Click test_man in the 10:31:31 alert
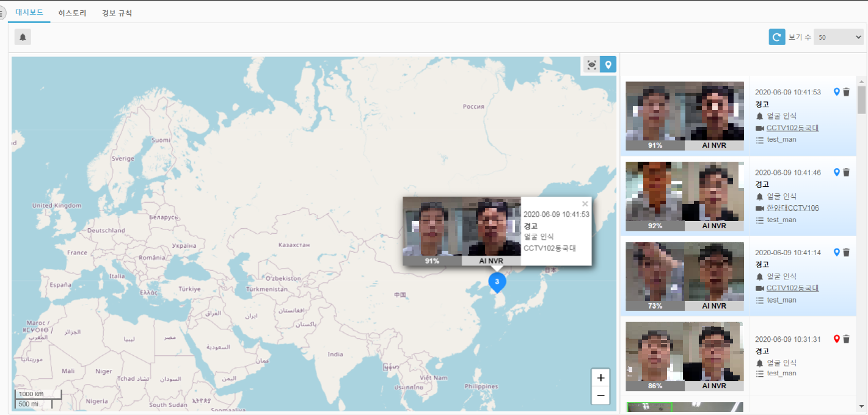The width and height of the screenshot is (868, 415). (x=782, y=374)
